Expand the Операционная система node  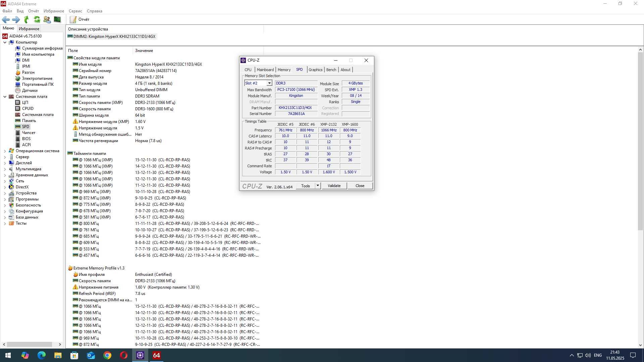[x=5, y=151]
